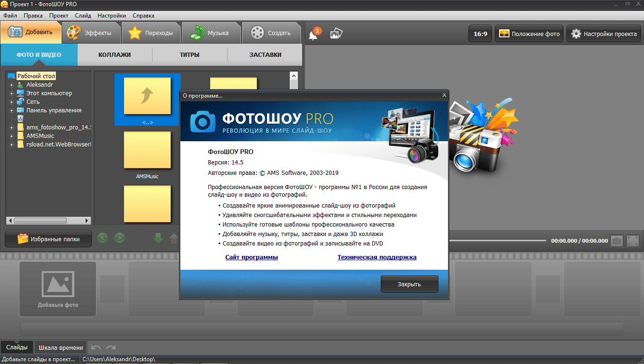This screenshot has height=364, width=644.
Task: Switch to the Эффекты tab
Action: click(91, 33)
